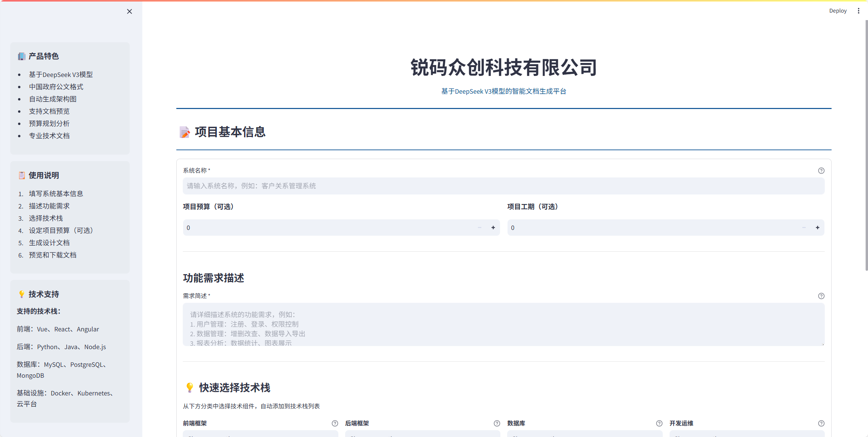
Task: Click help icon beside 需求简述 field
Action: click(821, 296)
